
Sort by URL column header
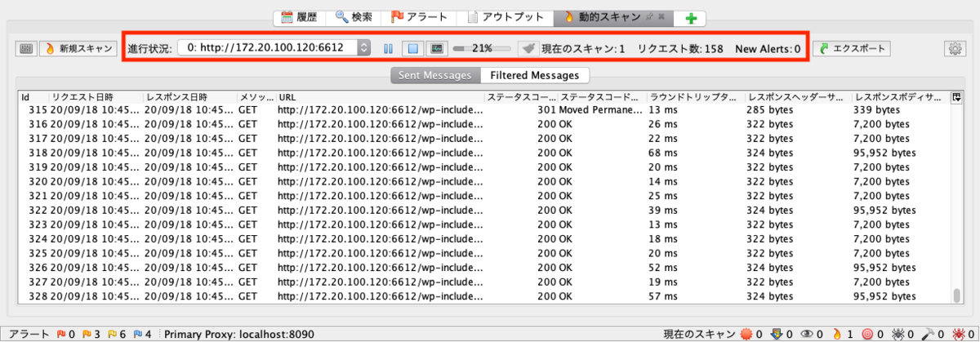(380, 97)
